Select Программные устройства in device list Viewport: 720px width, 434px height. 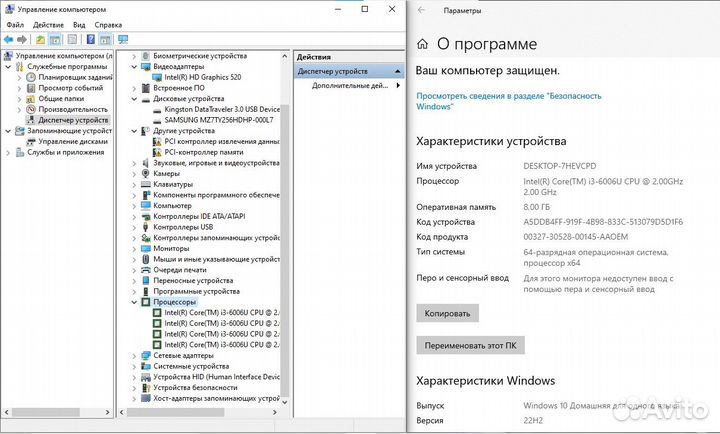point(197,291)
